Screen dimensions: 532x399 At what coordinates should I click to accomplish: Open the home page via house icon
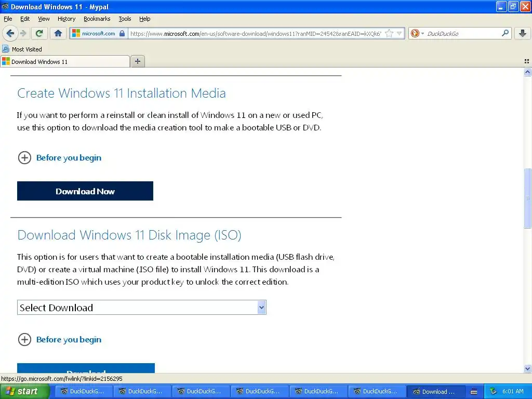click(x=58, y=33)
